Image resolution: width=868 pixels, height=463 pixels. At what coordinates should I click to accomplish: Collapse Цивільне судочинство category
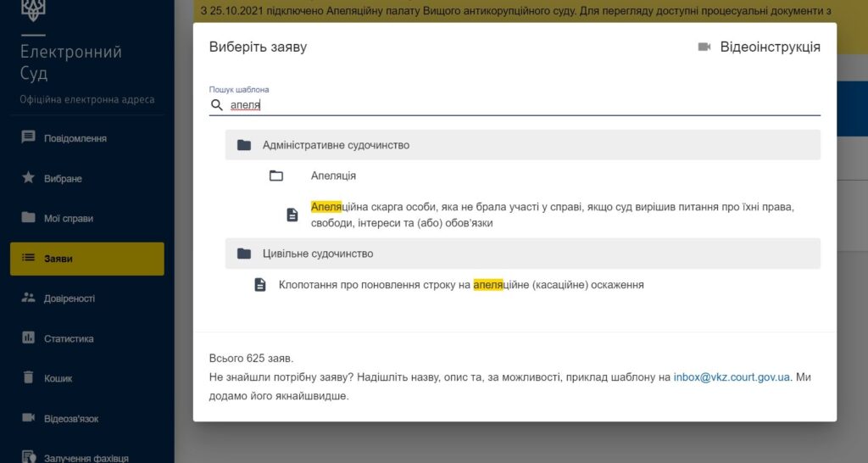pos(522,254)
